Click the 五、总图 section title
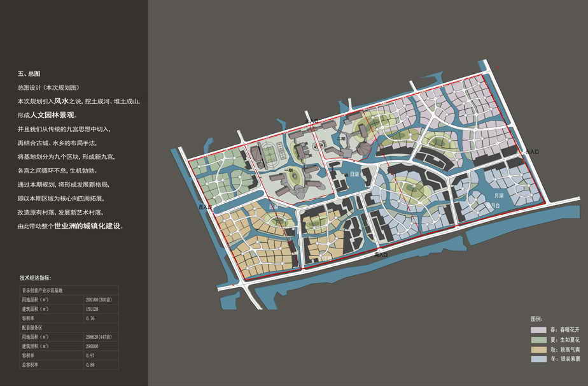The width and height of the screenshot is (588, 386). pos(29,75)
